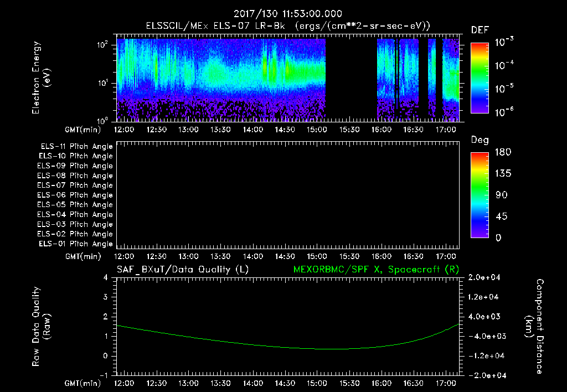Click 15:30 time tick under the spectrogram
Screen dimensions: 567x392
[349, 130]
